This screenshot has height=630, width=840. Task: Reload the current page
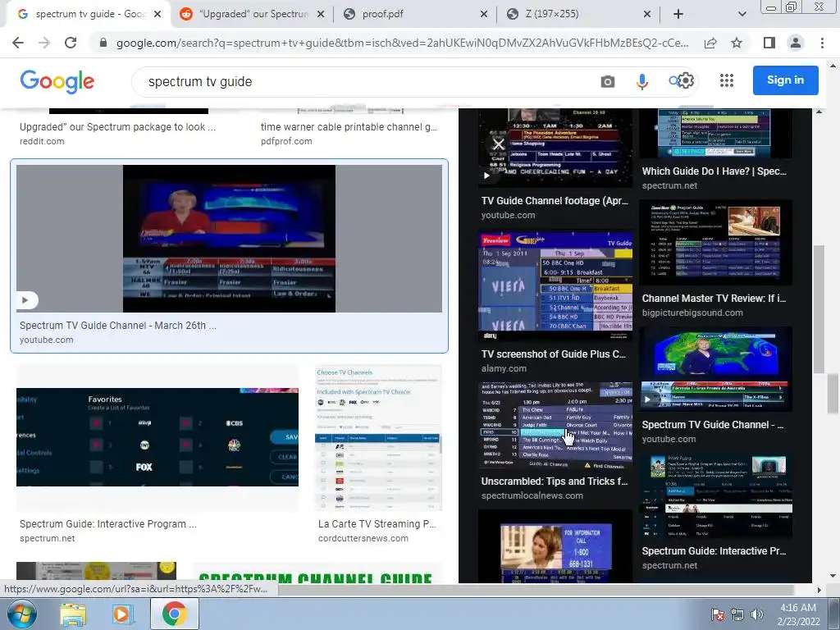pyautogui.click(x=71, y=43)
